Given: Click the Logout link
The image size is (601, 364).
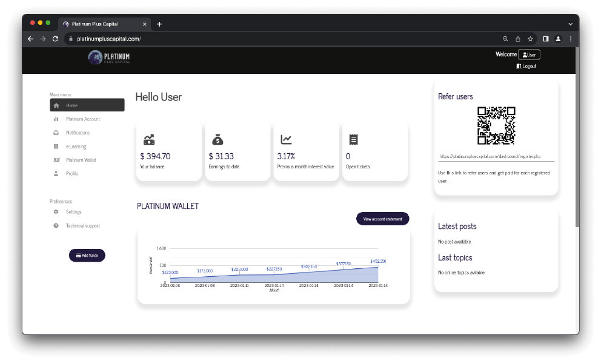Looking at the screenshot, I should click(526, 66).
